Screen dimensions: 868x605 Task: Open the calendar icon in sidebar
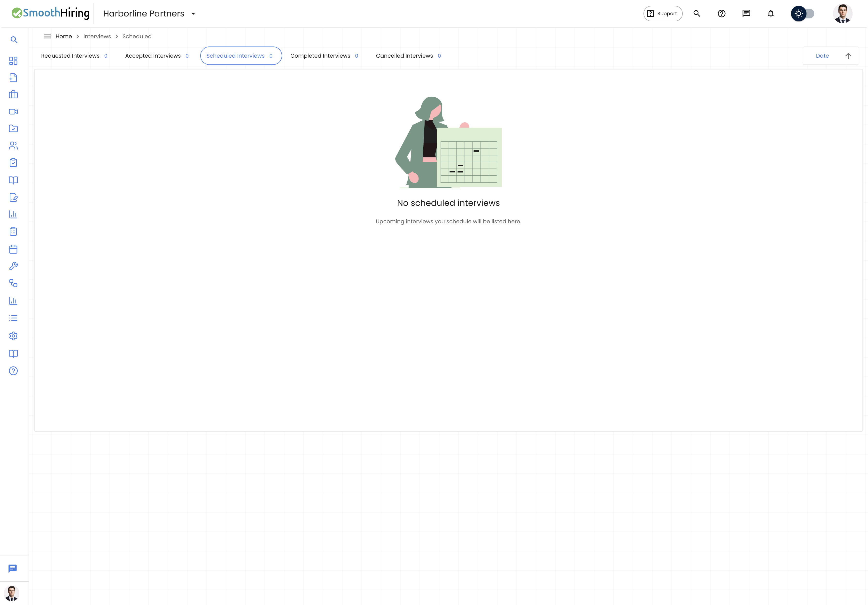click(13, 249)
